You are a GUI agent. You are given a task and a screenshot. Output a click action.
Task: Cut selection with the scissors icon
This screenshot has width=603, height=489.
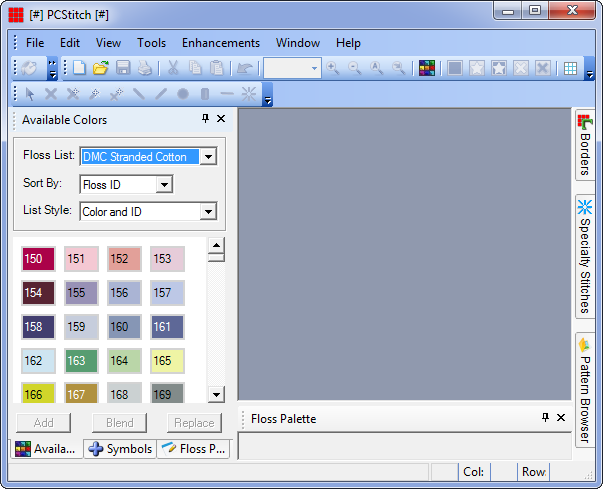point(173,68)
